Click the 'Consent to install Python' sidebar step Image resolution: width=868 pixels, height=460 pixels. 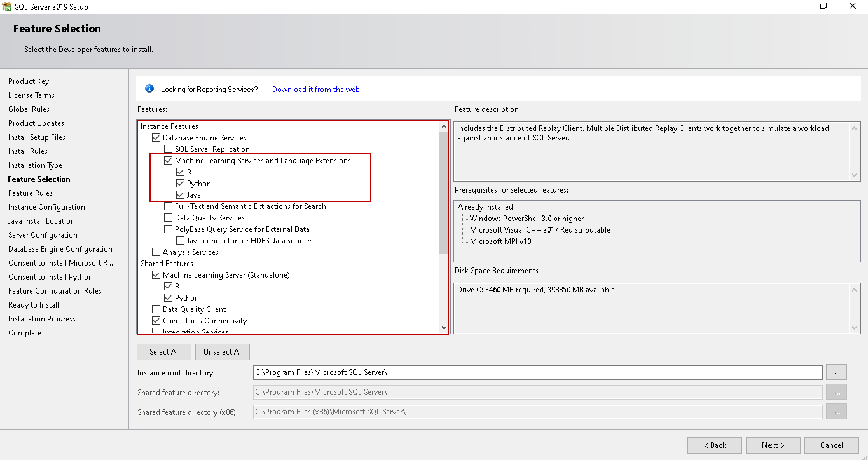50,277
